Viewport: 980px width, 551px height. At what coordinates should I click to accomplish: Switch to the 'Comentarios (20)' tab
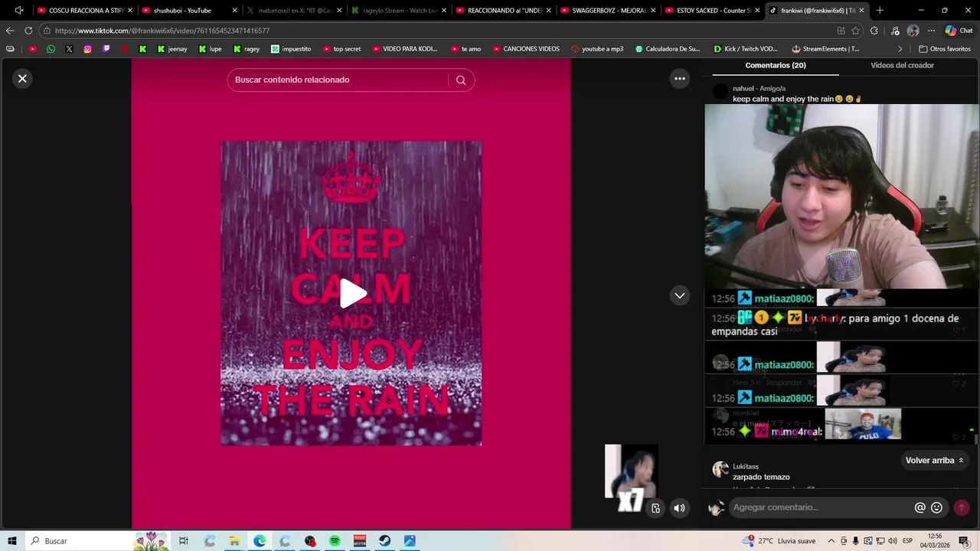(x=775, y=65)
